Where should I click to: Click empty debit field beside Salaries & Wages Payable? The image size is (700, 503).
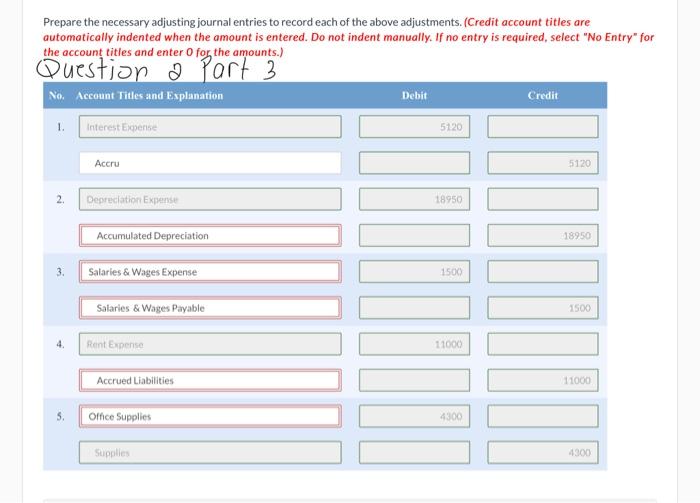tap(414, 308)
